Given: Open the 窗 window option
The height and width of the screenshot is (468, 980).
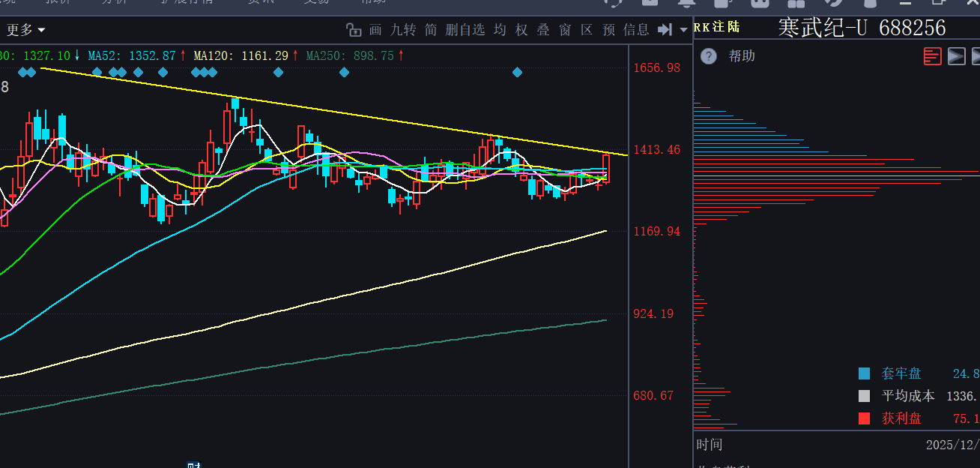Looking at the screenshot, I should [x=565, y=30].
